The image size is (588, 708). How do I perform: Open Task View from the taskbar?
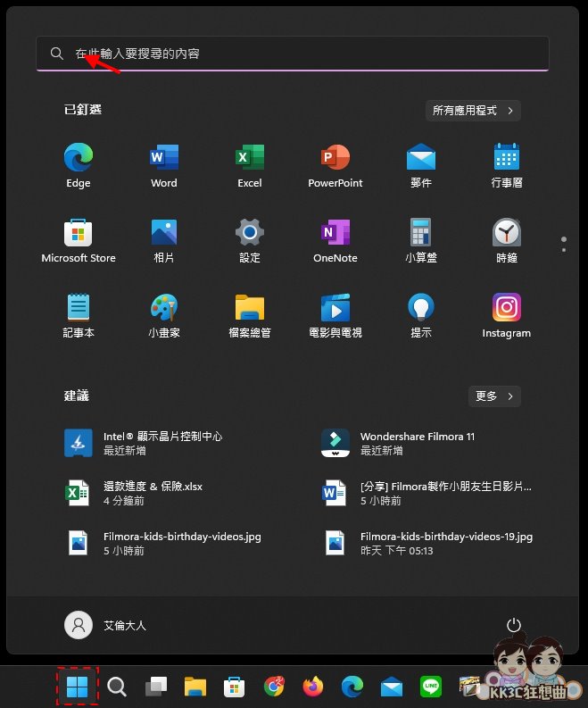pyautogui.click(x=155, y=687)
